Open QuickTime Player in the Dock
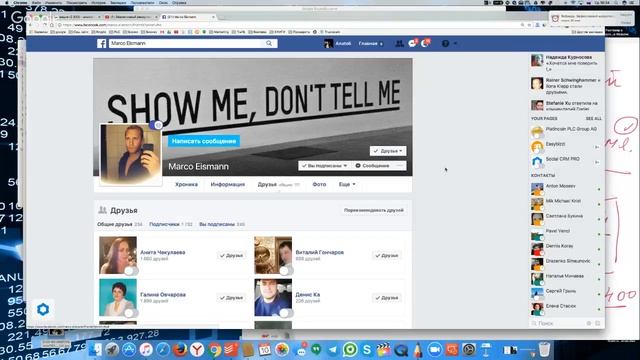The image size is (640, 360). 401,350
